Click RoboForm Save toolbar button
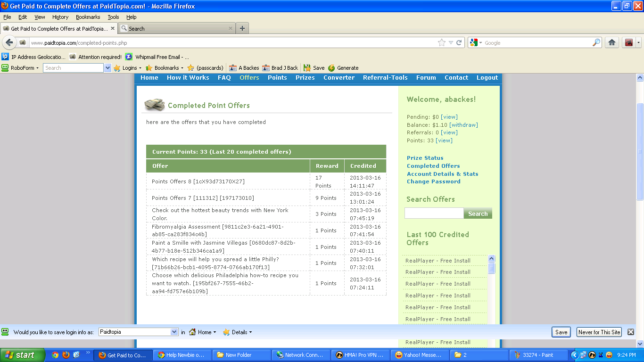The width and height of the screenshot is (644, 362). click(314, 68)
